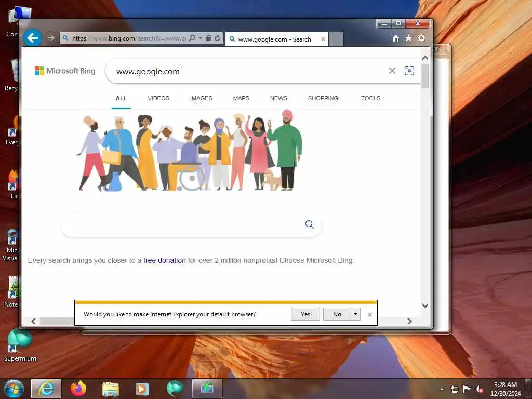Viewport: 532px width, 399px height.
Task: Go to the Internet Explorer home page
Action: tap(395, 38)
